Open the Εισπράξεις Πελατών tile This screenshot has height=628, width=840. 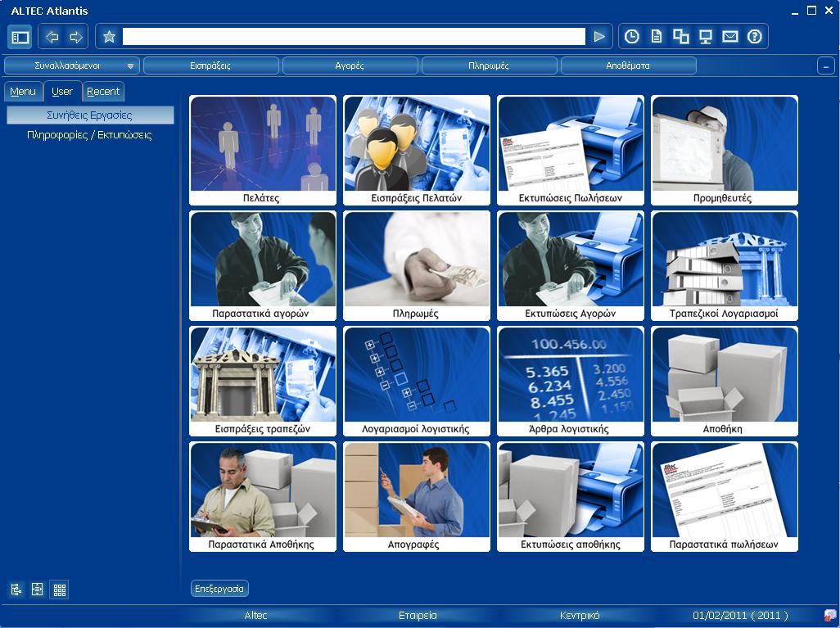pyautogui.click(x=417, y=151)
